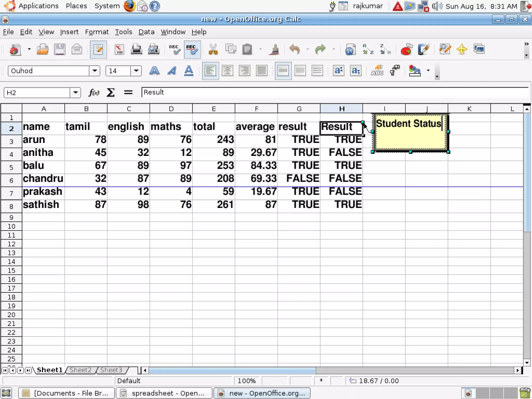
Task: Expand the Ouhod font name dropdown
Action: pyautogui.click(x=95, y=71)
